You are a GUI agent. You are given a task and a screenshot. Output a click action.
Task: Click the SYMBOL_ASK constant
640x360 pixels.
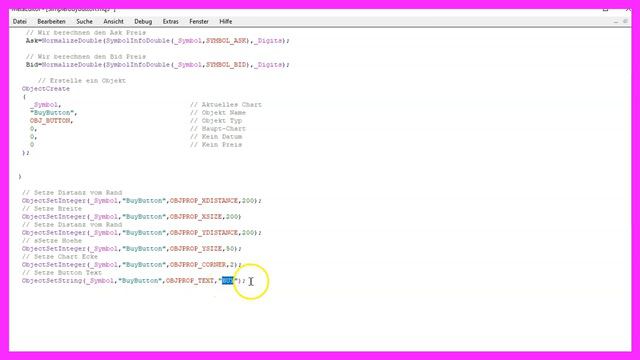[226, 41]
